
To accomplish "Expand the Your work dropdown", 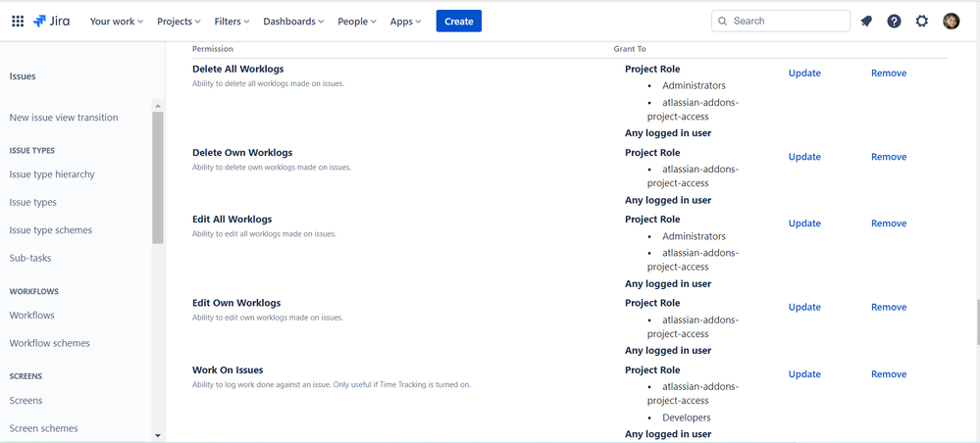I will coord(117,22).
